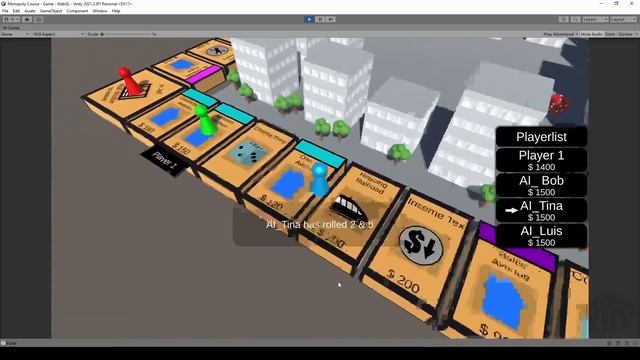Screen dimensions: 640x360
Task: Click the $ 200 Income Tax price
Action: tap(404, 281)
